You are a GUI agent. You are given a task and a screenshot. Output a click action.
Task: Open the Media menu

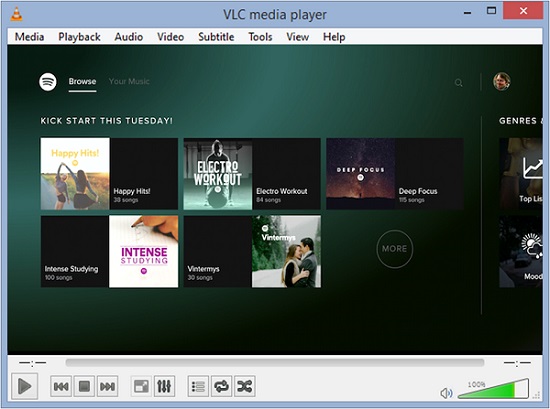click(29, 37)
